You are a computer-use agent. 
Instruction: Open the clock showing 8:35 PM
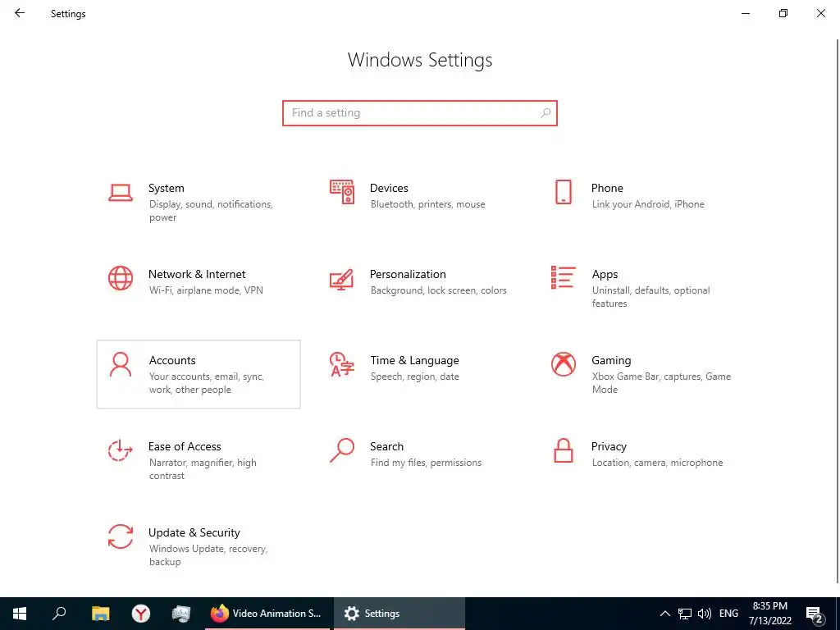click(x=770, y=614)
